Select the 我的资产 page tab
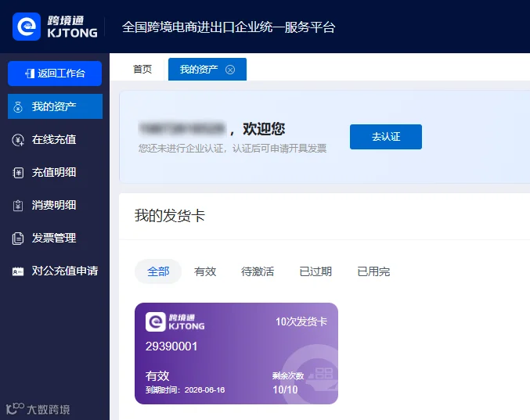The width and height of the screenshot is (530, 420). tap(207, 69)
